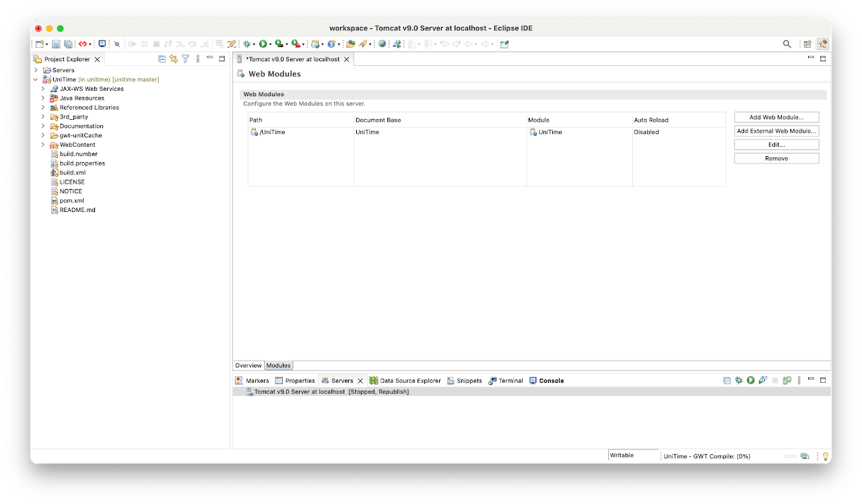Click the Open Type icon in the main toolbar
The height and width of the screenshot is (504, 862).
click(350, 44)
